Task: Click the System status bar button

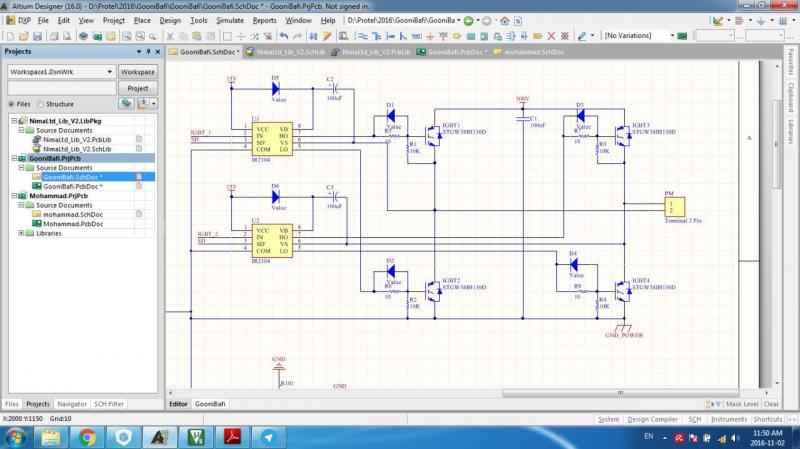Action: (x=608, y=419)
